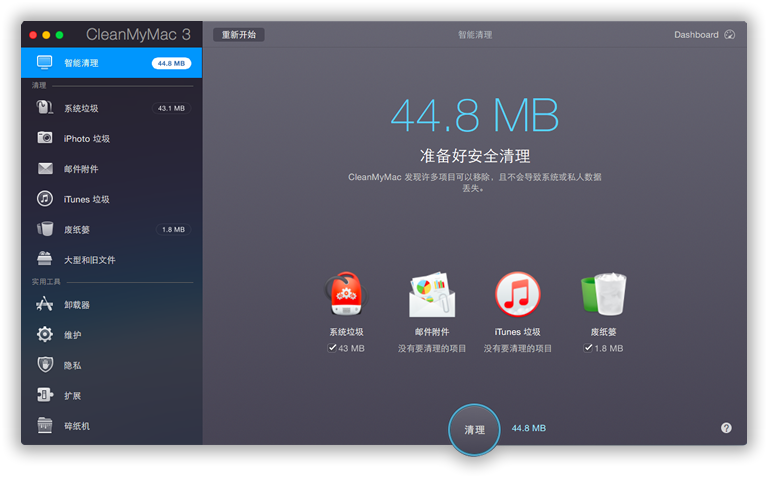The image size is (768, 478).
Task: Click 废纸篓 label under trash can
Action: 603,332
